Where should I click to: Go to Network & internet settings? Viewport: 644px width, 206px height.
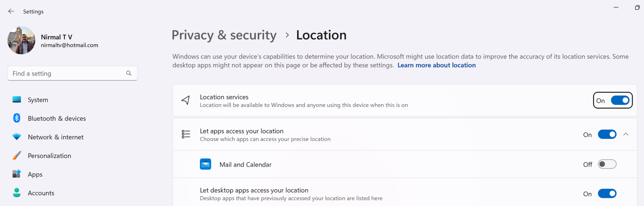point(56,137)
